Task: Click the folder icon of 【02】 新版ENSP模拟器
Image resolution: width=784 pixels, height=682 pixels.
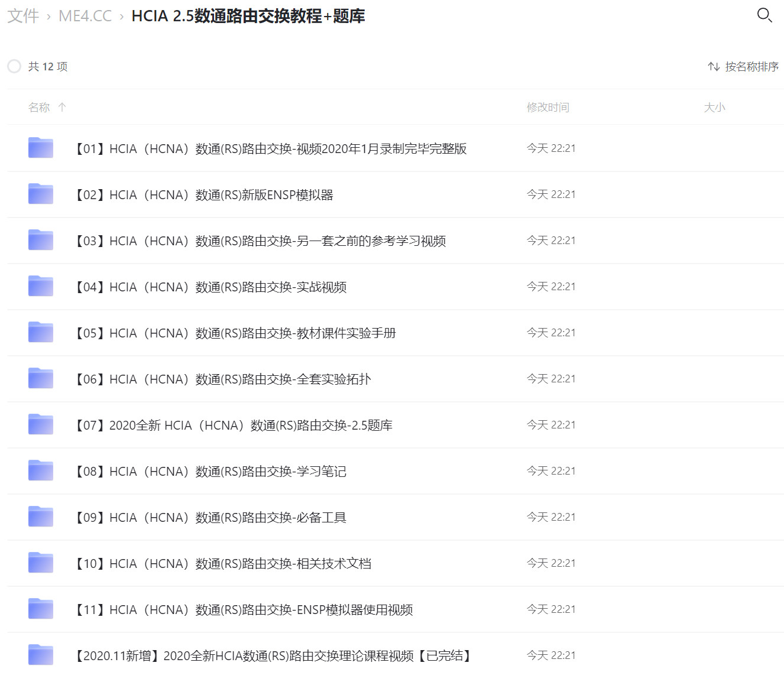Action: 41,194
